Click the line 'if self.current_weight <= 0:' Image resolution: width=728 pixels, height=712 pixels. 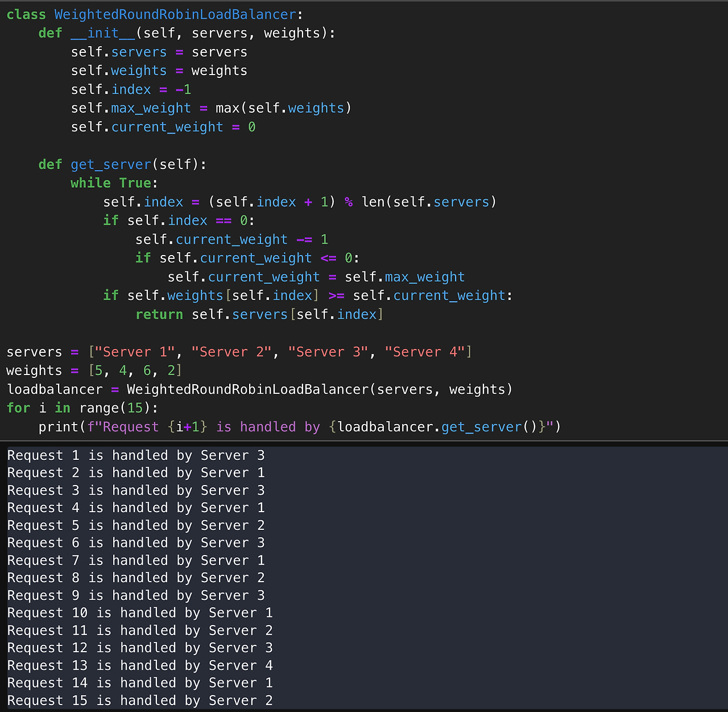[247, 258]
